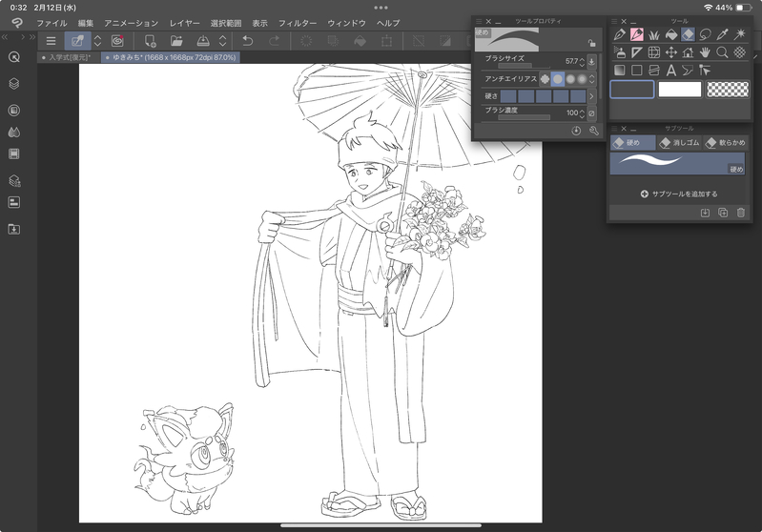
Task: Set anti-aliasing to weak
Action: (x=558, y=79)
